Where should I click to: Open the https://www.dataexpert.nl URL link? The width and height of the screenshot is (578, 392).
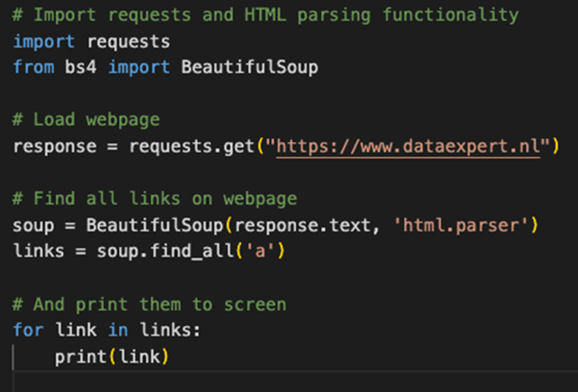point(407,146)
